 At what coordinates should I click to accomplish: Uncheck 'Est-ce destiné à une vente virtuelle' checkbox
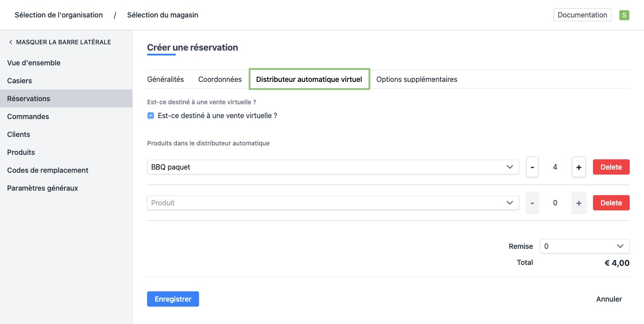151,115
